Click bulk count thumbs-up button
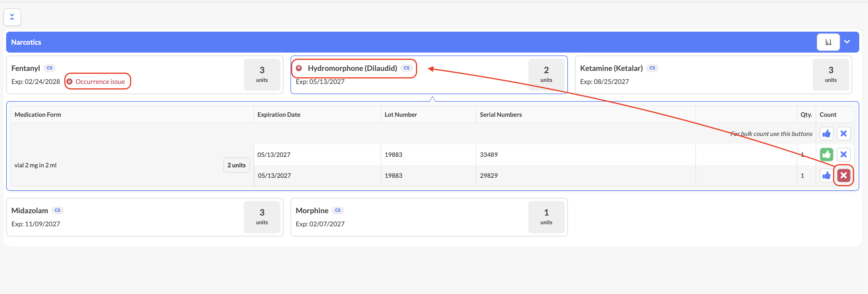Viewport: 868px width, 294px height. (826, 134)
